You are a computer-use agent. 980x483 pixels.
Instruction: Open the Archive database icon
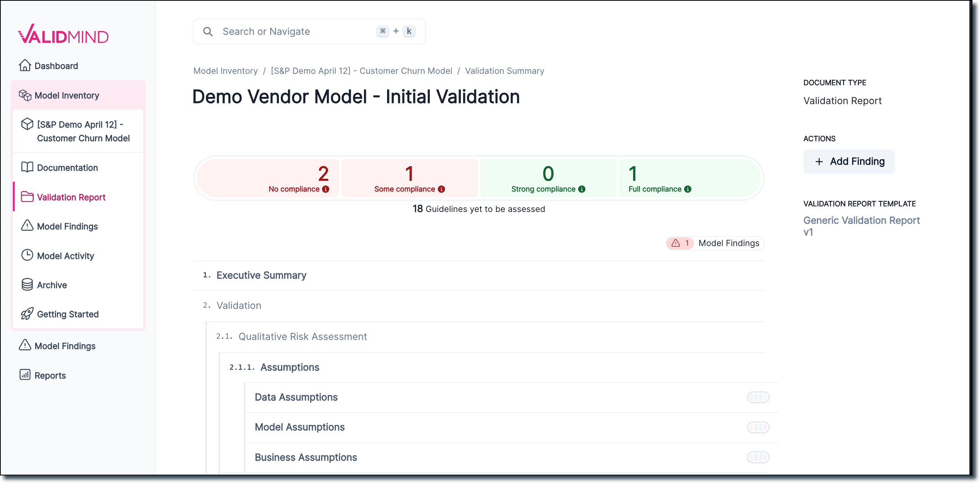(x=26, y=285)
